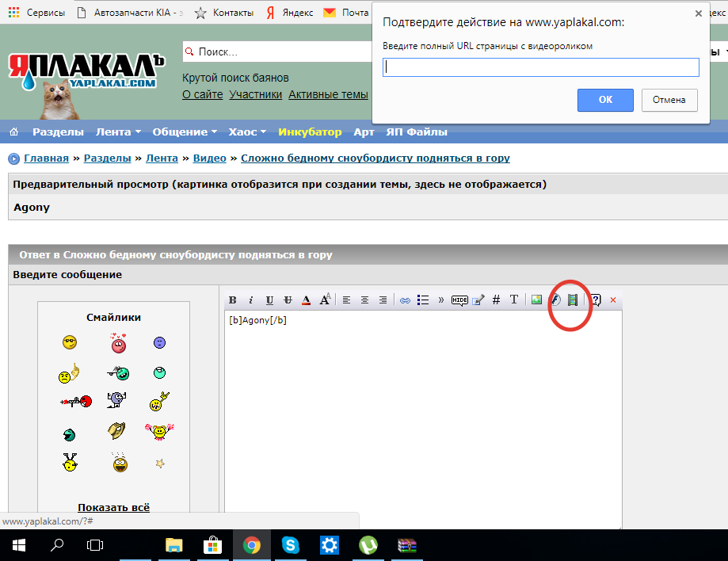This screenshot has width=728, height=561.
Task: Click inside the message text area
Action: point(423,420)
